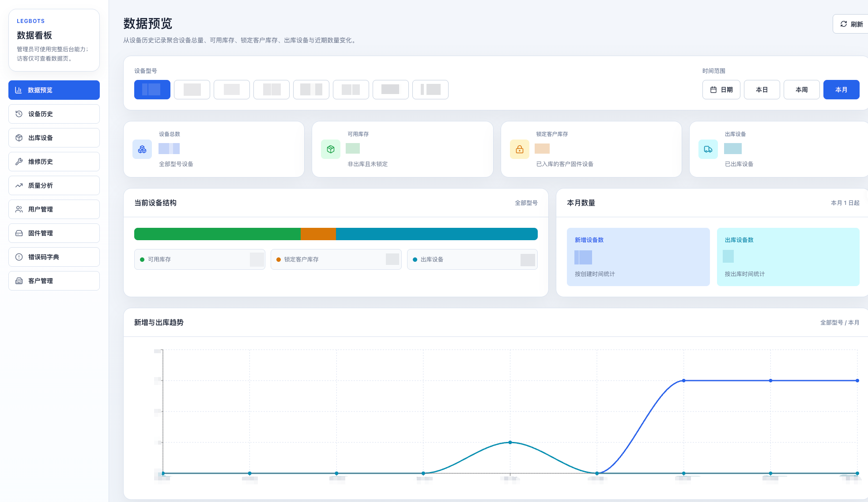Click the repair history wrench icon
Image resolution: width=868 pixels, height=502 pixels.
point(19,162)
